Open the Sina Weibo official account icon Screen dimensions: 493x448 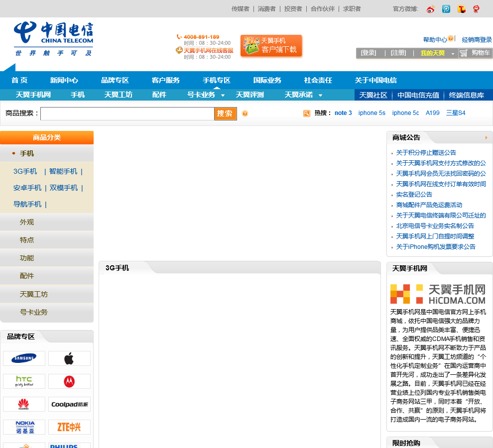point(430,9)
